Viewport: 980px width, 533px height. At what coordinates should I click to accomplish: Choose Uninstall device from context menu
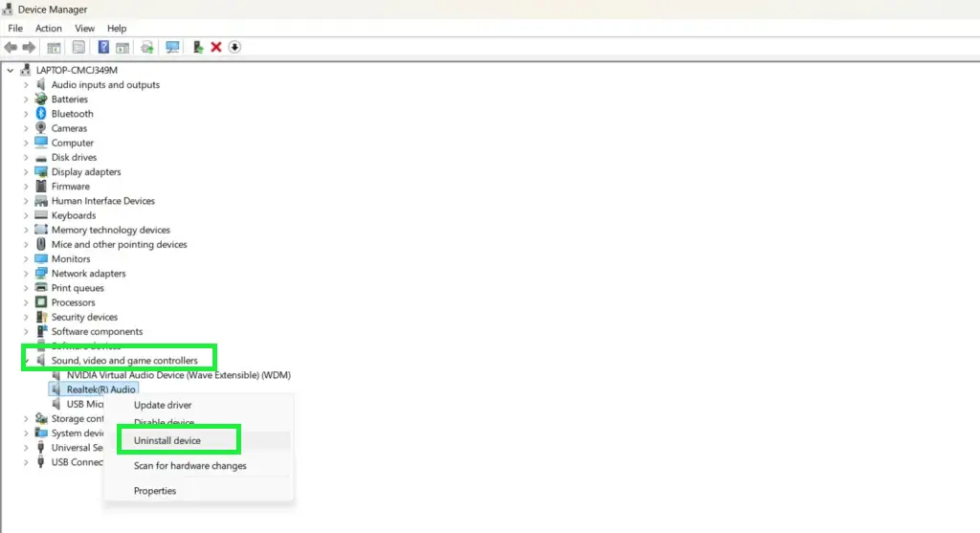[167, 440]
